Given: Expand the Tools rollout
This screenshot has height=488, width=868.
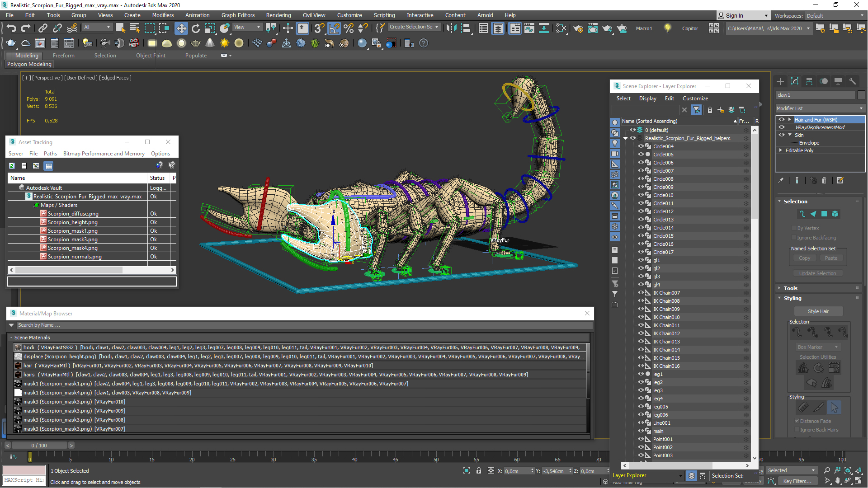Looking at the screenshot, I should (791, 288).
